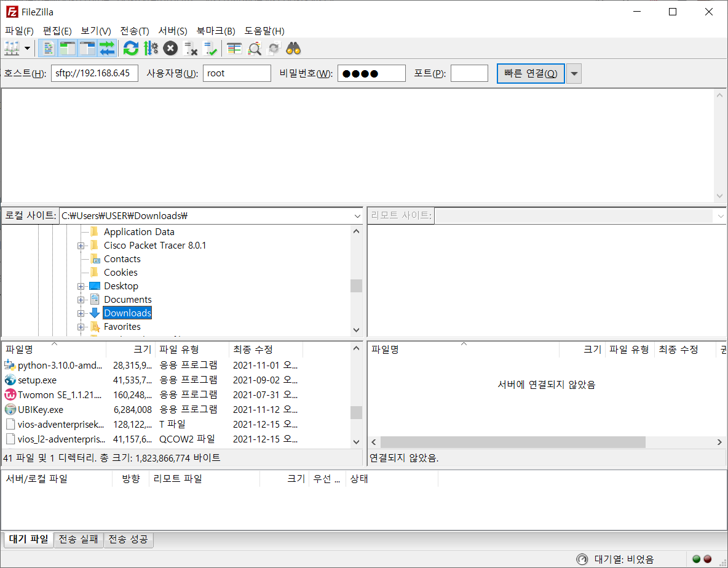Viewport: 728px width, 568px height.
Task: Click the password field
Action: (x=371, y=73)
